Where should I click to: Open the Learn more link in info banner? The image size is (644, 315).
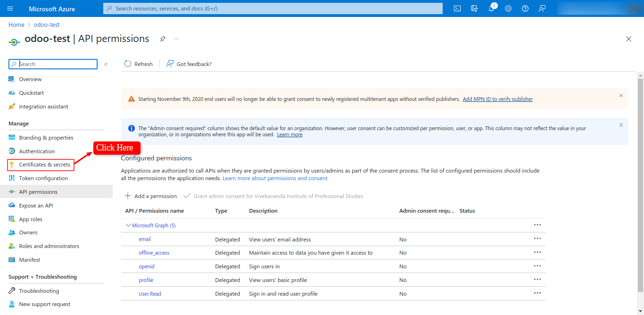pos(289,134)
